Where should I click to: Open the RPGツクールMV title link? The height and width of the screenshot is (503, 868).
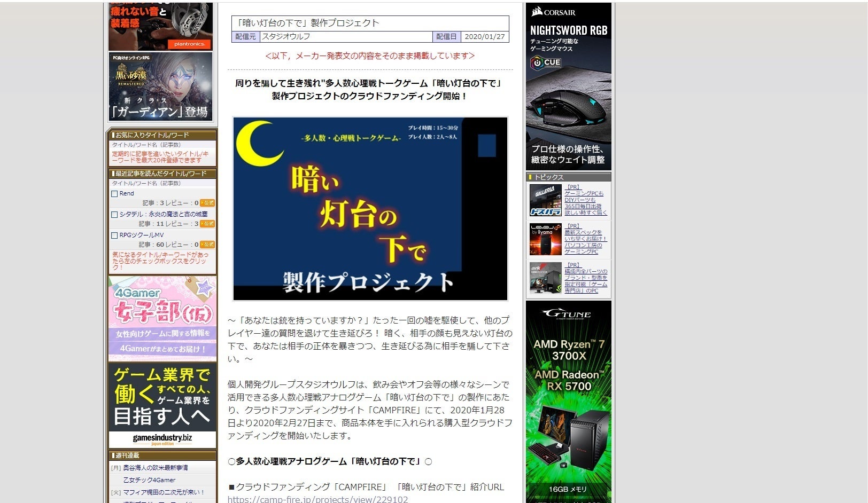(x=142, y=235)
